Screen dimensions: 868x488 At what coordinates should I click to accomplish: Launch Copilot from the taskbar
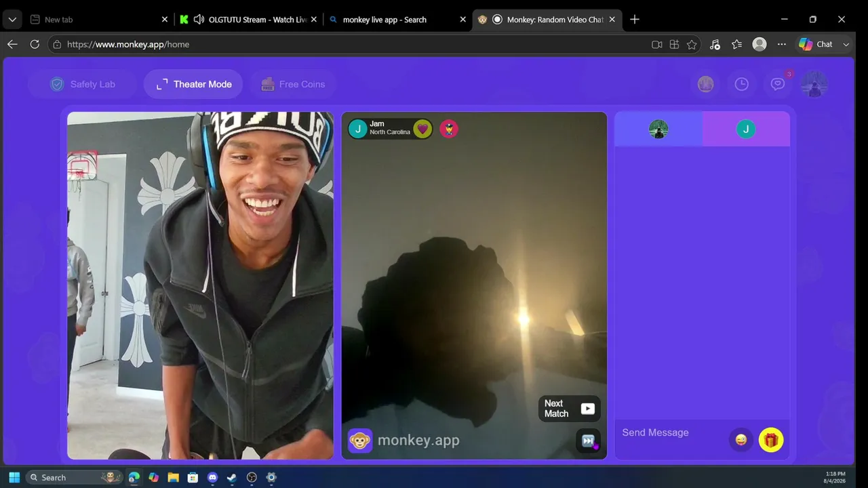click(x=154, y=477)
